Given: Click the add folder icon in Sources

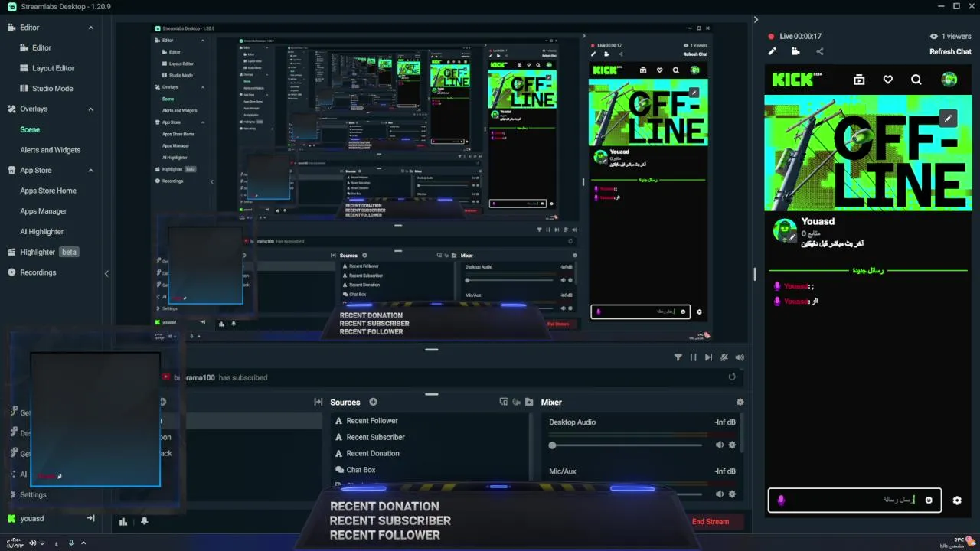Looking at the screenshot, I should pyautogui.click(x=528, y=402).
